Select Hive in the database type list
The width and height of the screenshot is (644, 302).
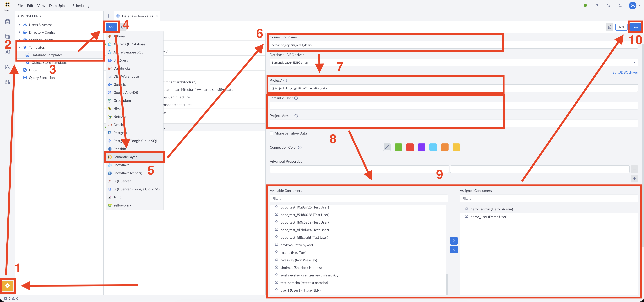[134, 108]
